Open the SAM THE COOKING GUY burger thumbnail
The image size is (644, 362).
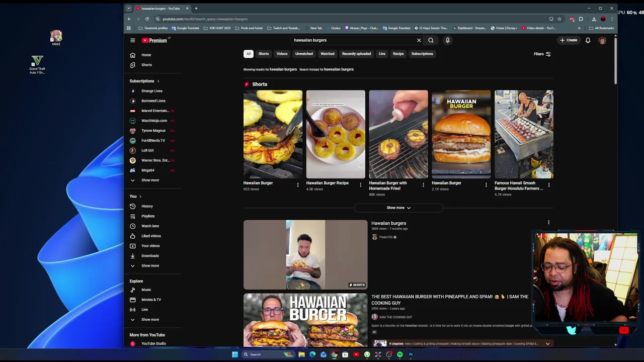pyautogui.click(x=305, y=320)
